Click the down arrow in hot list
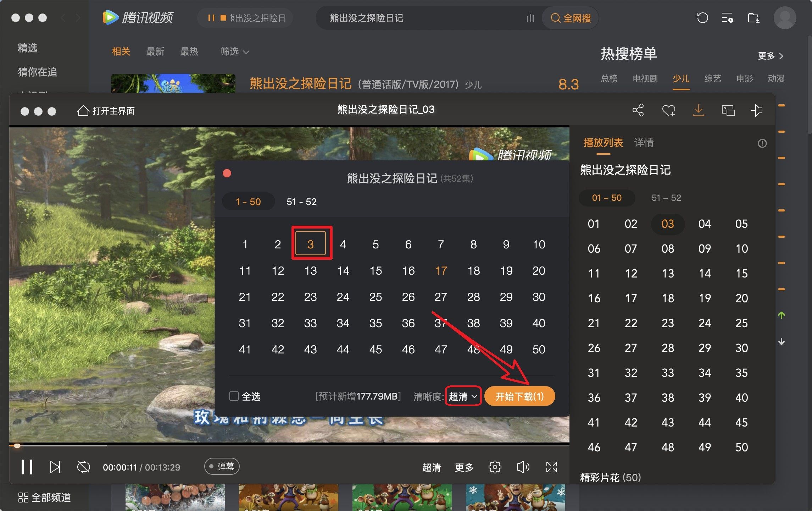 pyautogui.click(x=782, y=341)
